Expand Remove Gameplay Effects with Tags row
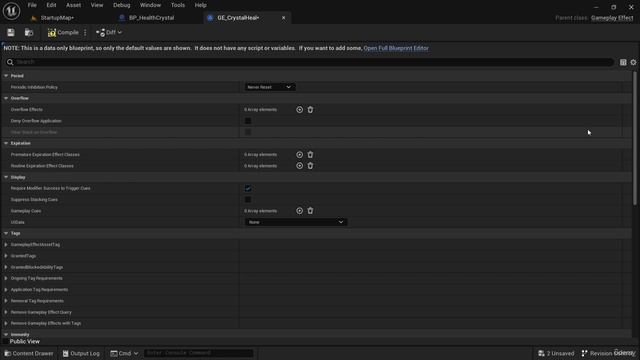The image size is (640, 360). coord(6,323)
